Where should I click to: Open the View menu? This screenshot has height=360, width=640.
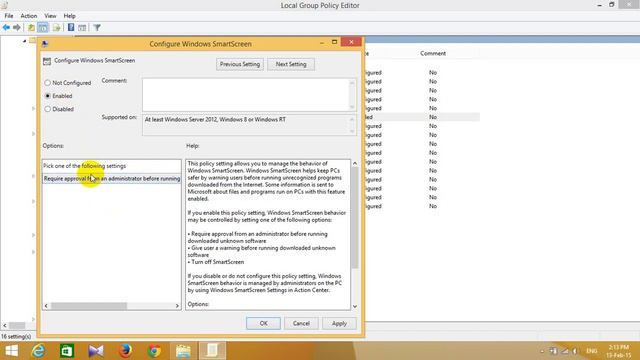[x=50, y=16]
